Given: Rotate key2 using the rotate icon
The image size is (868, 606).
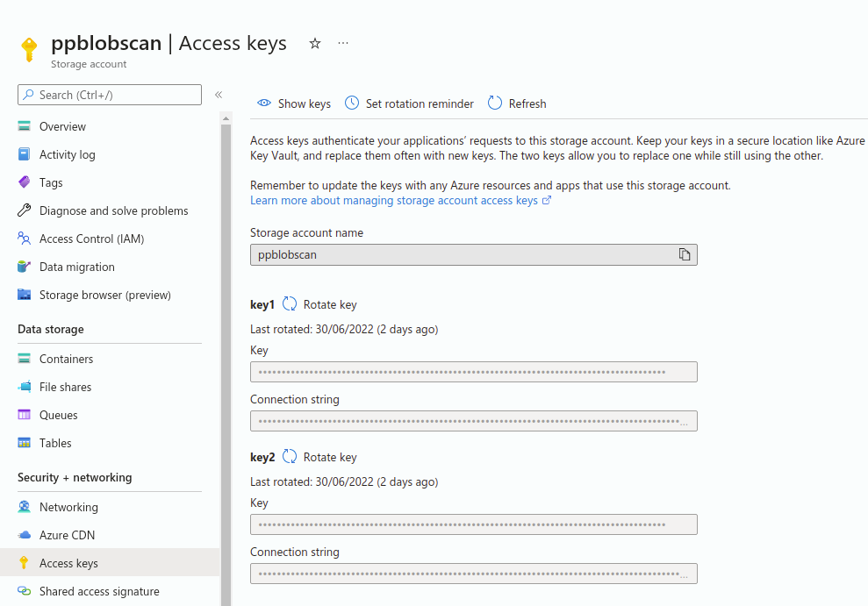Looking at the screenshot, I should point(290,457).
